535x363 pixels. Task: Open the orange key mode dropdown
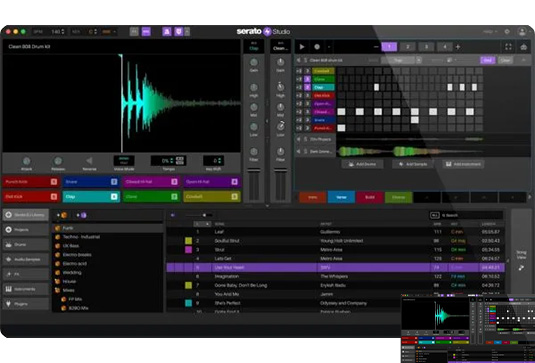coord(109,32)
